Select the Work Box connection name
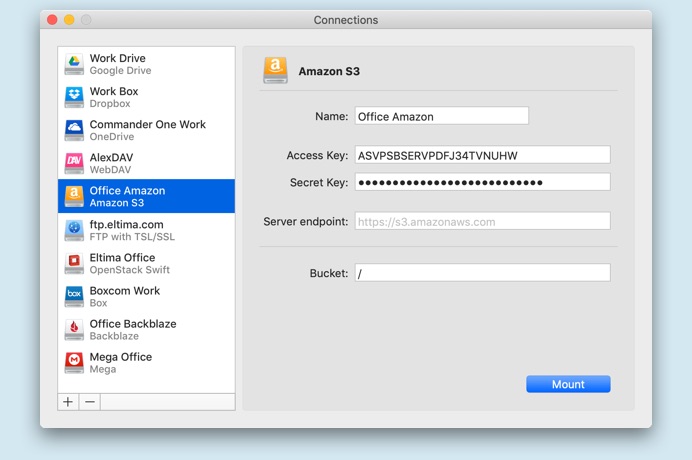Viewport: 692px width, 460px height. pos(114,91)
